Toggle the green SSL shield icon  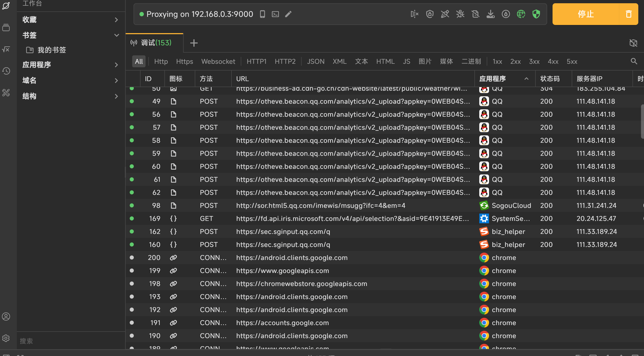pos(536,14)
